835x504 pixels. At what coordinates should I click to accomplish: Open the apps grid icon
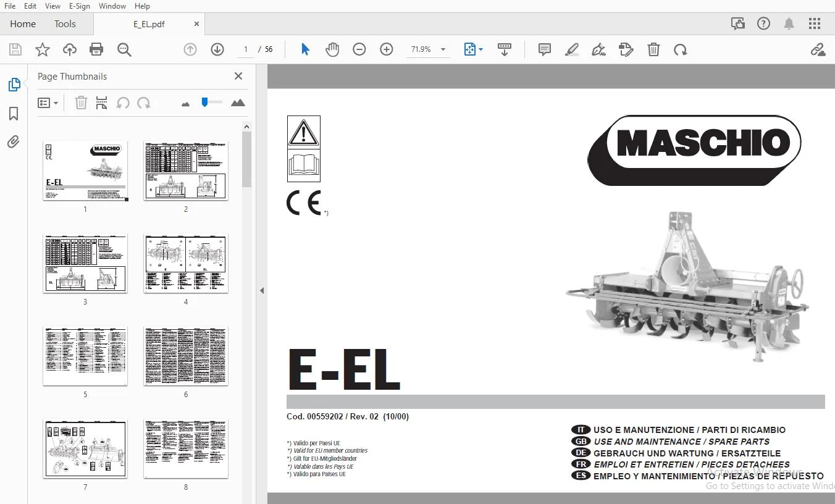[x=815, y=24]
